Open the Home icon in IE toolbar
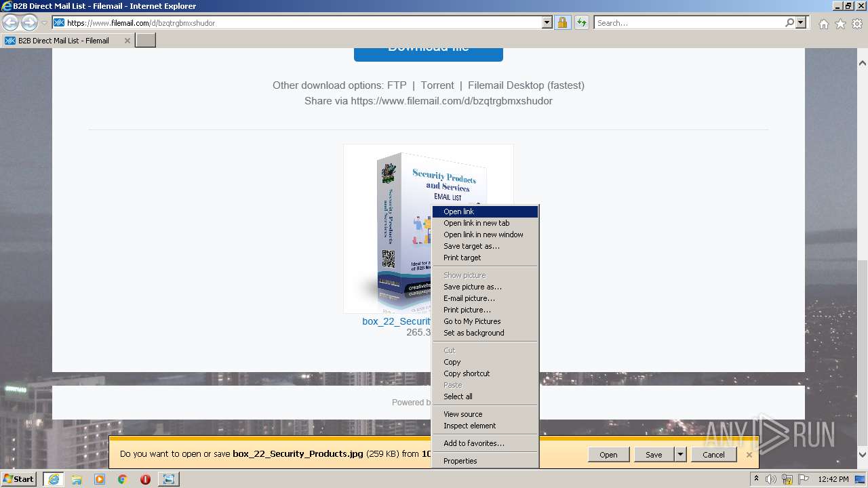868x488 pixels. (823, 24)
